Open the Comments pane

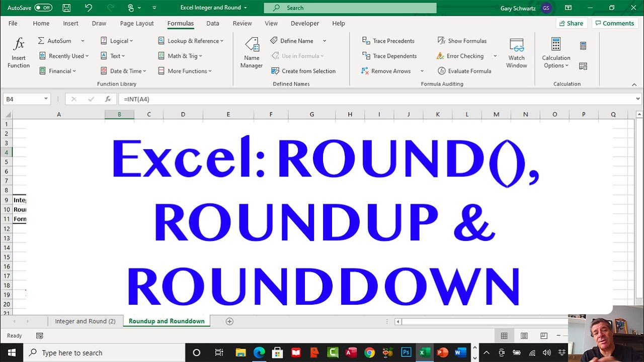[x=614, y=23]
